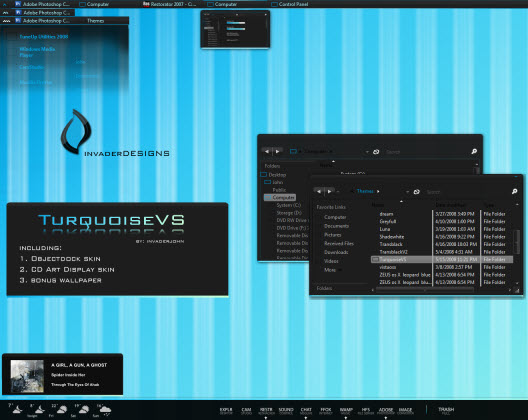
Task: Select the dream folder row
Action: point(442,214)
